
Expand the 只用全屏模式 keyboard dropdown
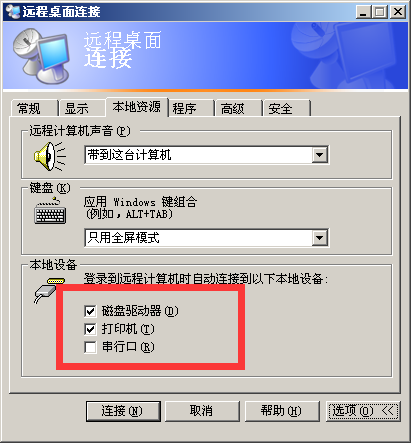click(319, 238)
